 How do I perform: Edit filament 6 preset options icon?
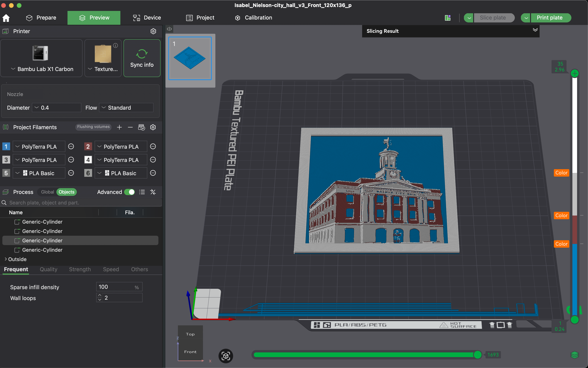coord(153,173)
